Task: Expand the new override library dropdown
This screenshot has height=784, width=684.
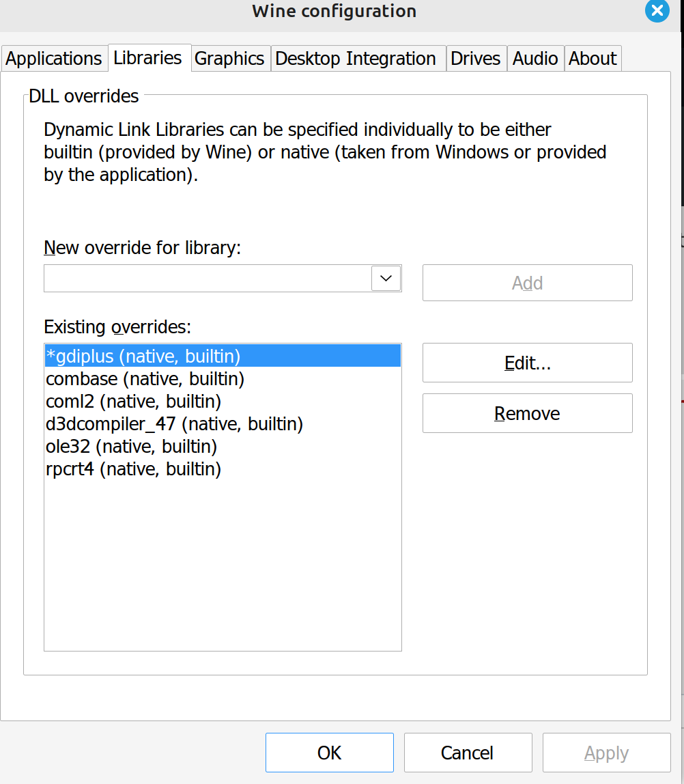Action: coord(386,279)
